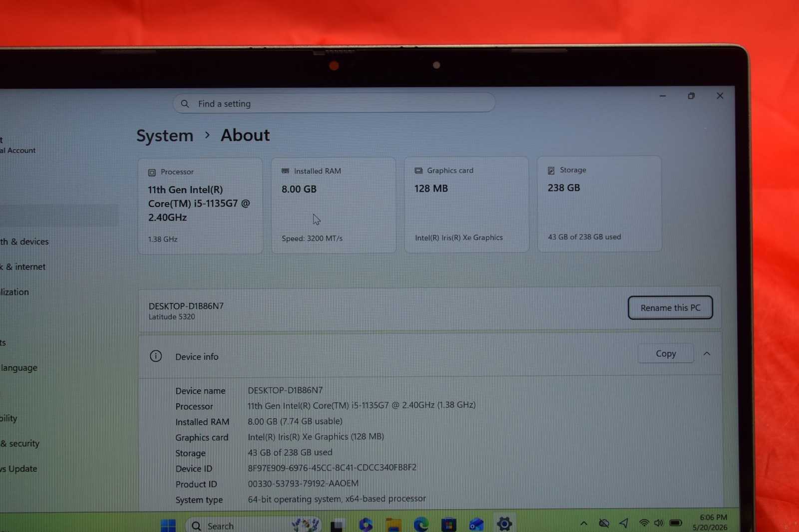Click the sync-off cloud tray icon

coord(604,523)
